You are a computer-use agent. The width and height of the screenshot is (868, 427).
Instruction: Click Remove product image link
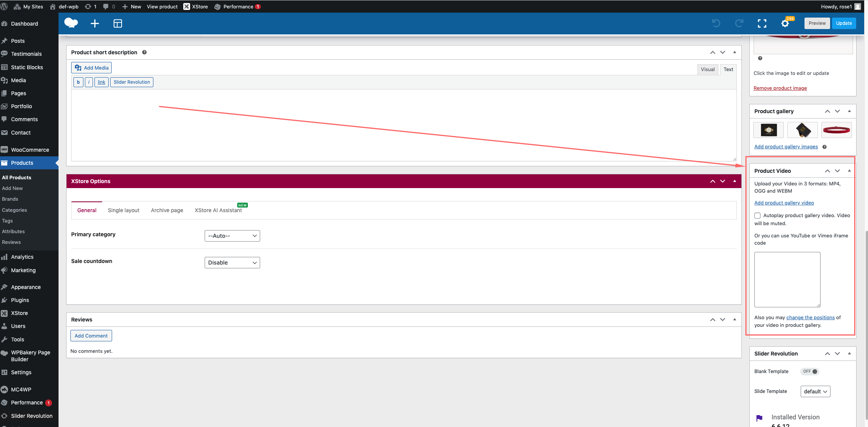(x=780, y=88)
